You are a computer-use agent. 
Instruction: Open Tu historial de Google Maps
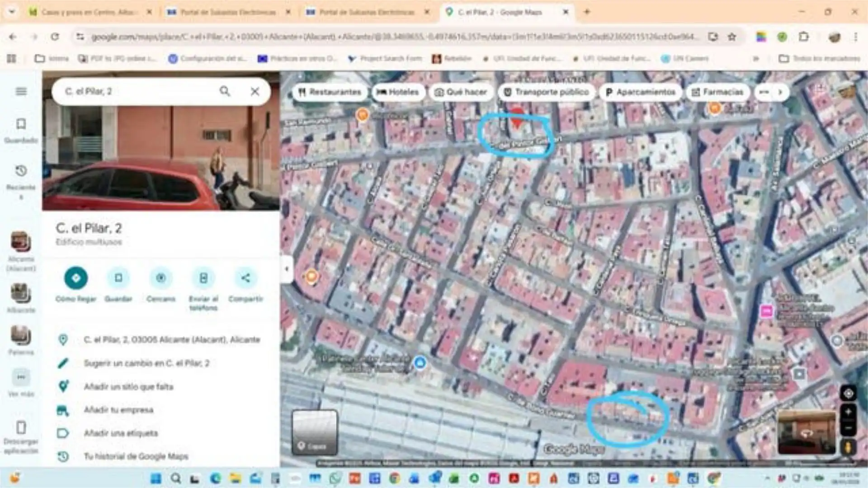click(136, 456)
